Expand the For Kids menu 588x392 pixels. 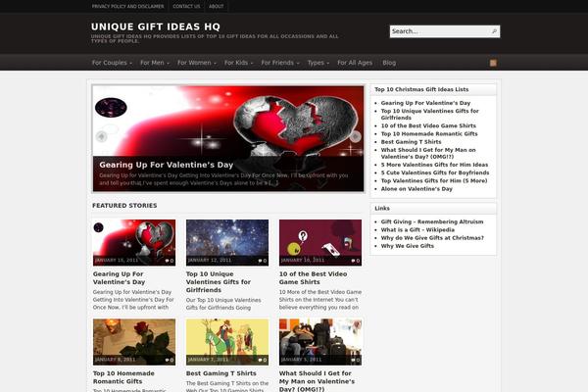tap(238, 63)
